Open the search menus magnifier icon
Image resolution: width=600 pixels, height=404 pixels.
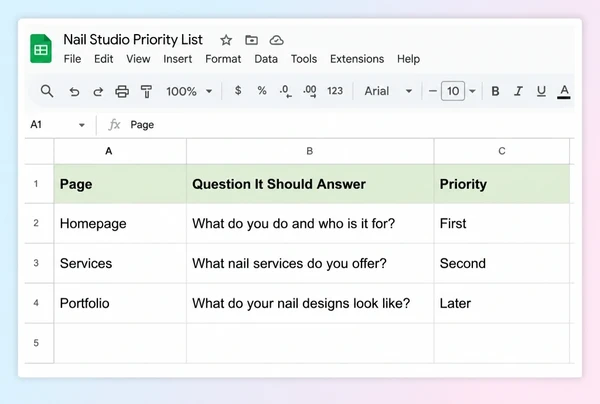coord(47,91)
